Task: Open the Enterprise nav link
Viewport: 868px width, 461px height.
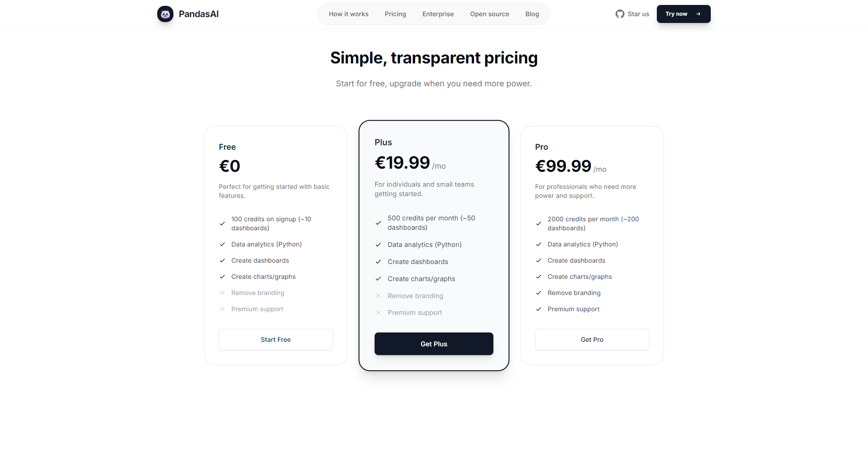Action: point(438,14)
